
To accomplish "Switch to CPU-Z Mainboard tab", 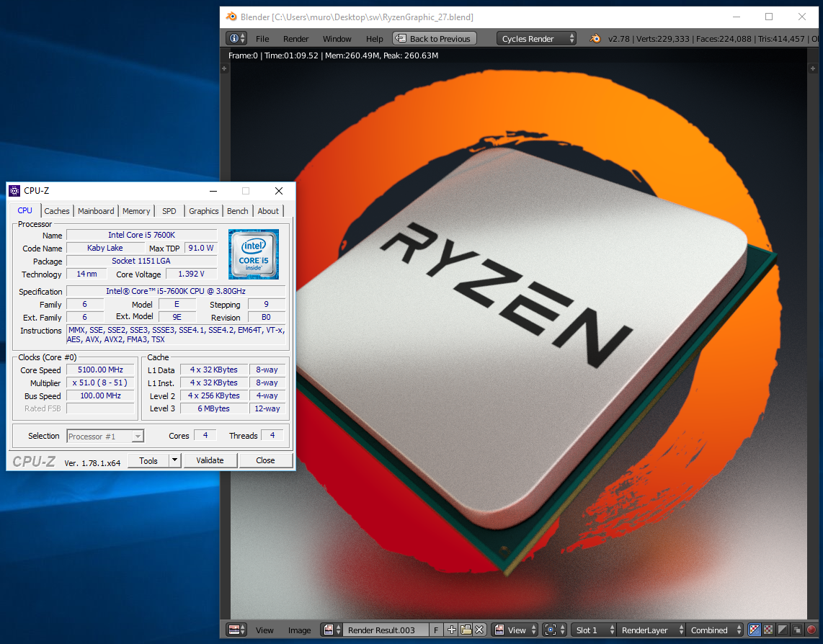I will tap(96, 211).
